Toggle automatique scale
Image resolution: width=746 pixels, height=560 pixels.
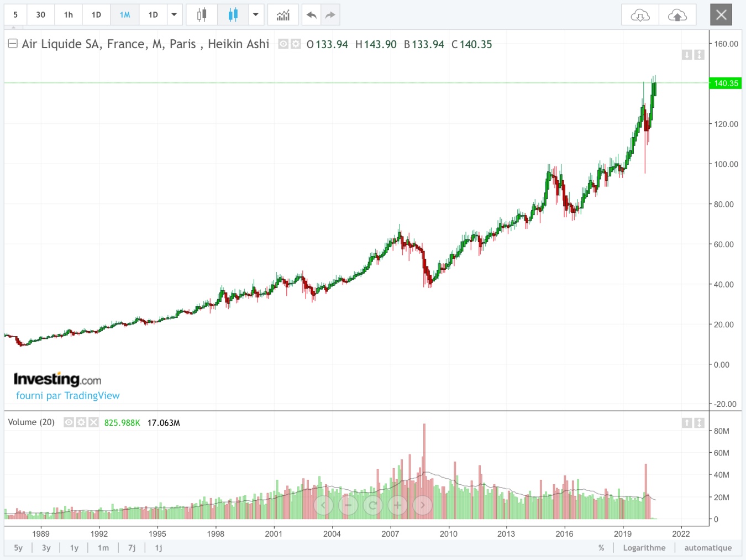pos(708,548)
